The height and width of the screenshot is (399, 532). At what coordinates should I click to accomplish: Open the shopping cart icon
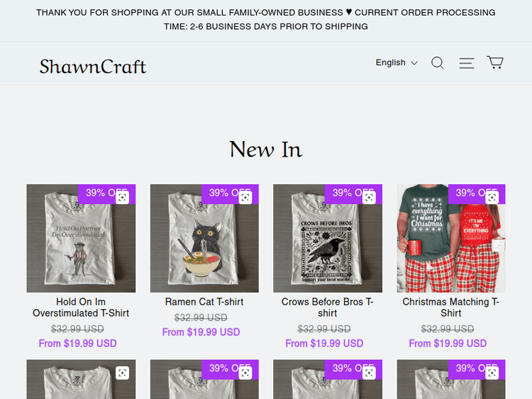tap(495, 62)
